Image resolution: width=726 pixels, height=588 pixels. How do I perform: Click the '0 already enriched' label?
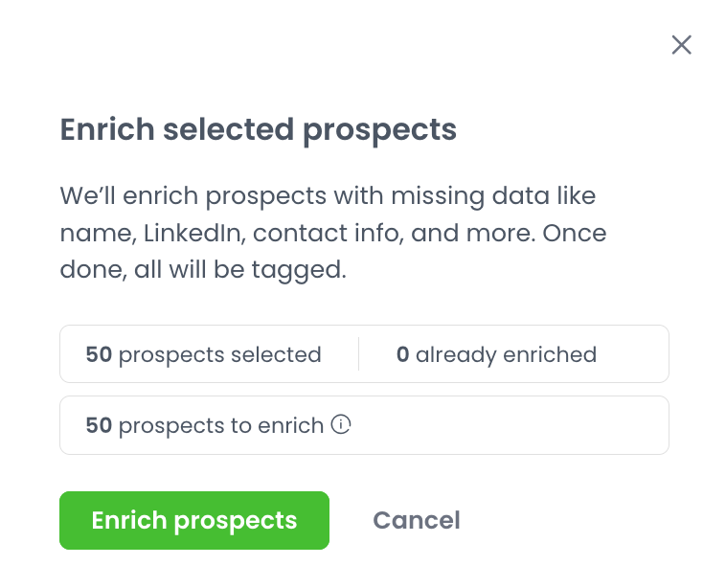496,354
